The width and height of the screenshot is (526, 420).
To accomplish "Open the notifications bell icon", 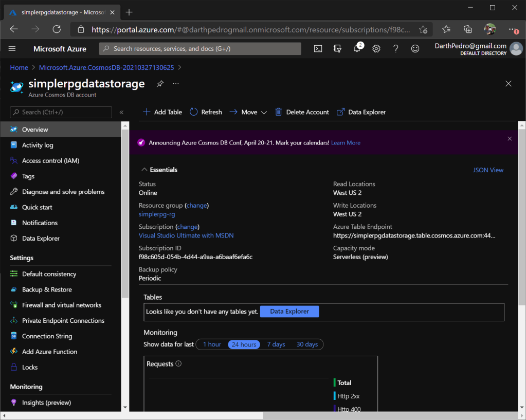I will [357, 49].
